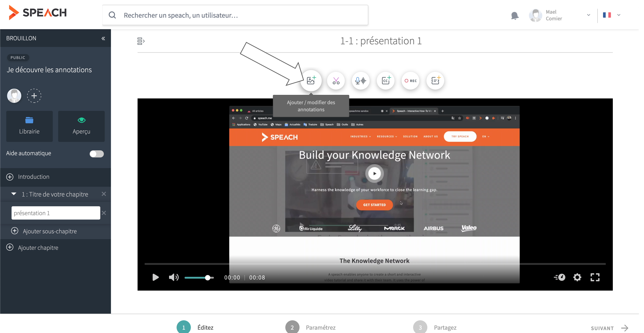Screen dimensions: 644x333
Task: Click the add/modify annotations icon
Action: 311,81
